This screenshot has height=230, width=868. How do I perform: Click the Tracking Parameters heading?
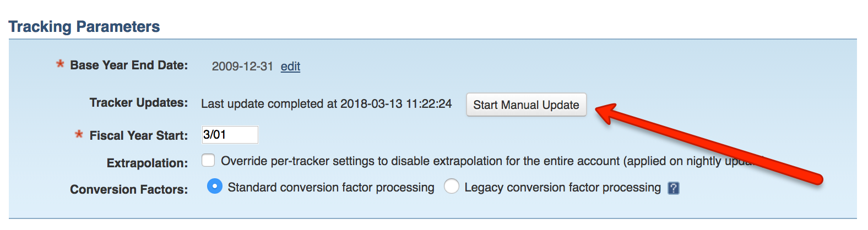tap(84, 26)
